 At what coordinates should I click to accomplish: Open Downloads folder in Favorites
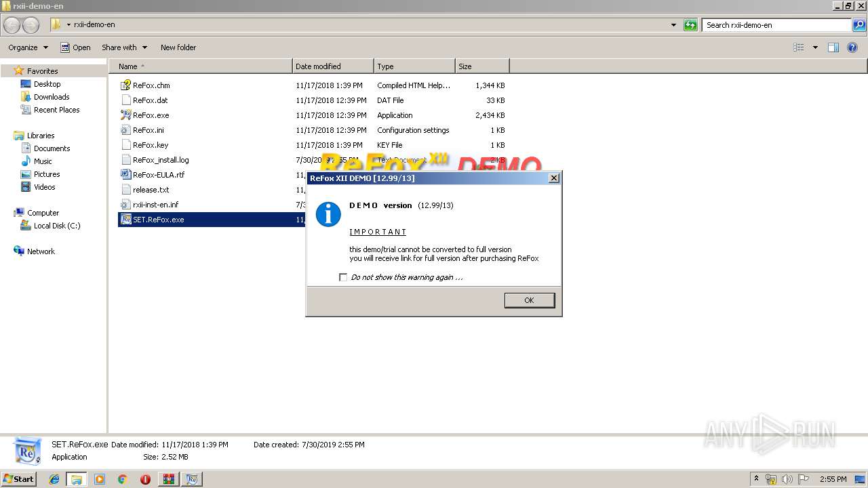coord(52,97)
